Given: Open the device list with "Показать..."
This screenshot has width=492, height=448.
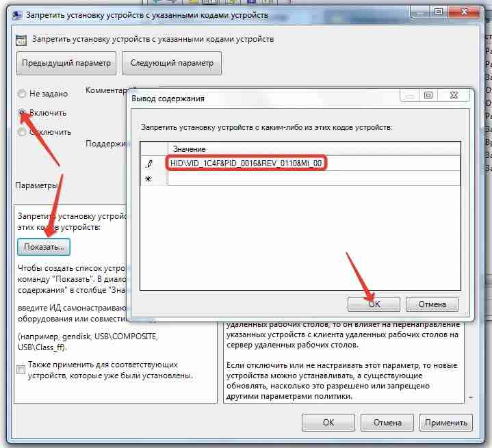Looking at the screenshot, I should coord(44,246).
